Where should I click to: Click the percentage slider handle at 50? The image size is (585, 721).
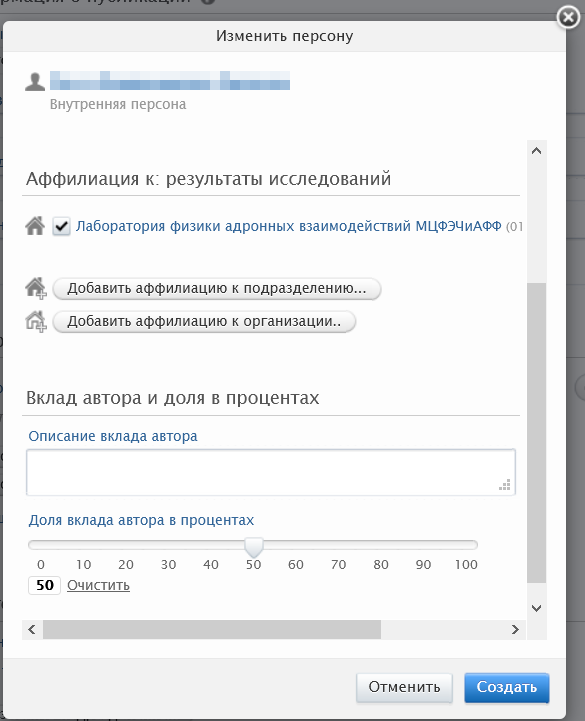tap(253, 547)
